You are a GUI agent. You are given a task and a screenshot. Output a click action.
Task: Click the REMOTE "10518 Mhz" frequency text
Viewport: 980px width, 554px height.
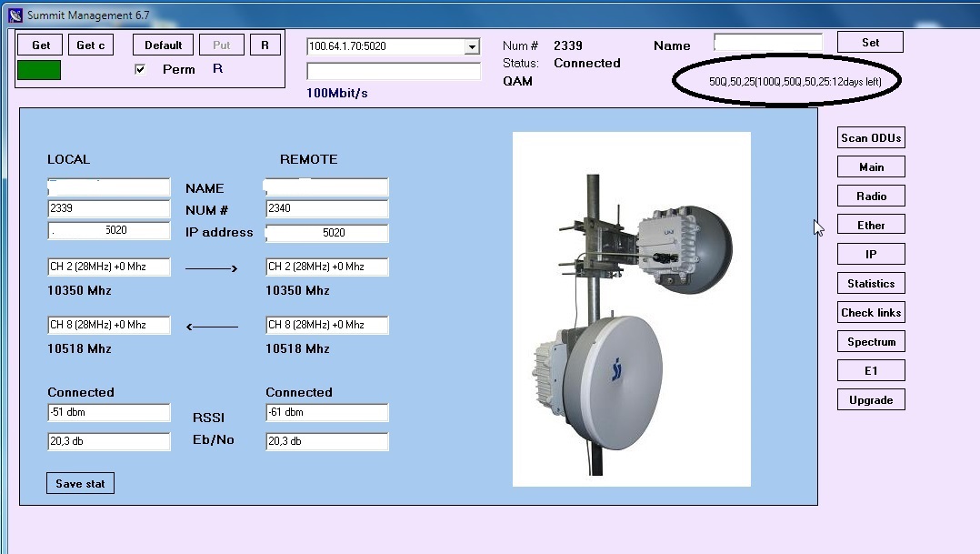[297, 349]
